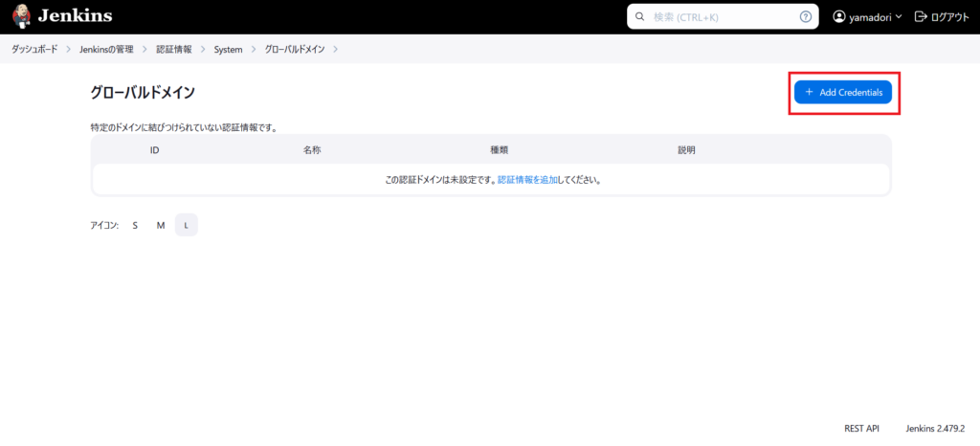
Task: Set icon size to S
Action: pos(135,226)
